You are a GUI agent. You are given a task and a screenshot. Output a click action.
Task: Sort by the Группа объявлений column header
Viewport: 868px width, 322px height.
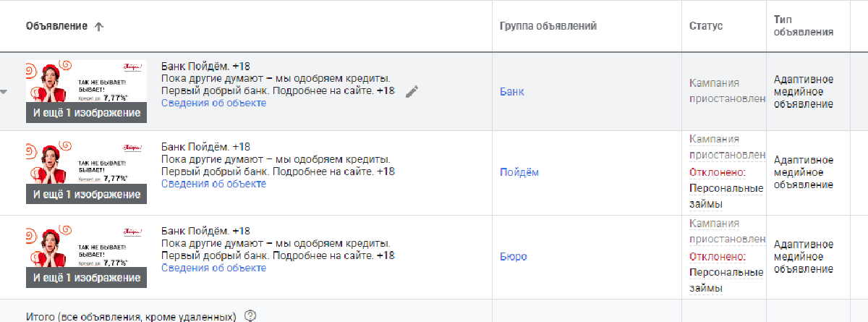coord(548,26)
